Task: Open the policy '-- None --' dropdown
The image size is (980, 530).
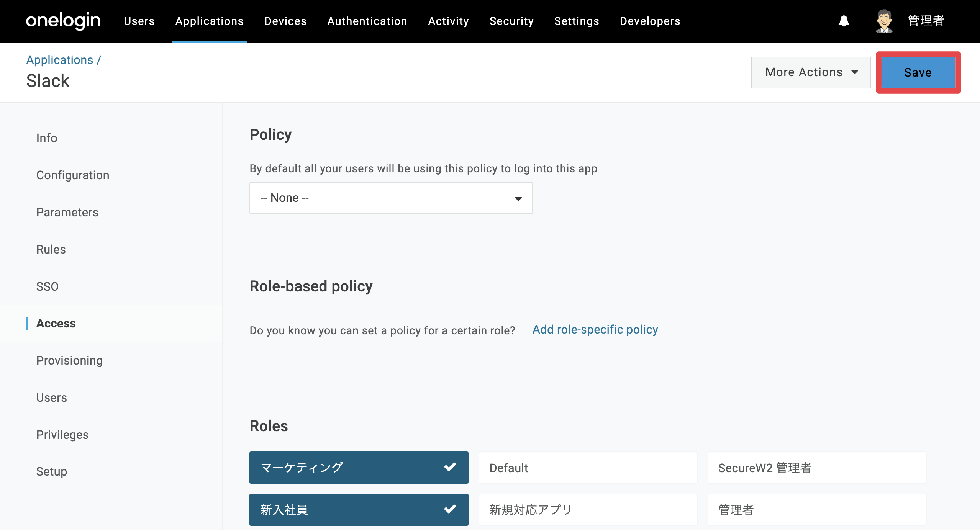Action: pyautogui.click(x=391, y=198)
